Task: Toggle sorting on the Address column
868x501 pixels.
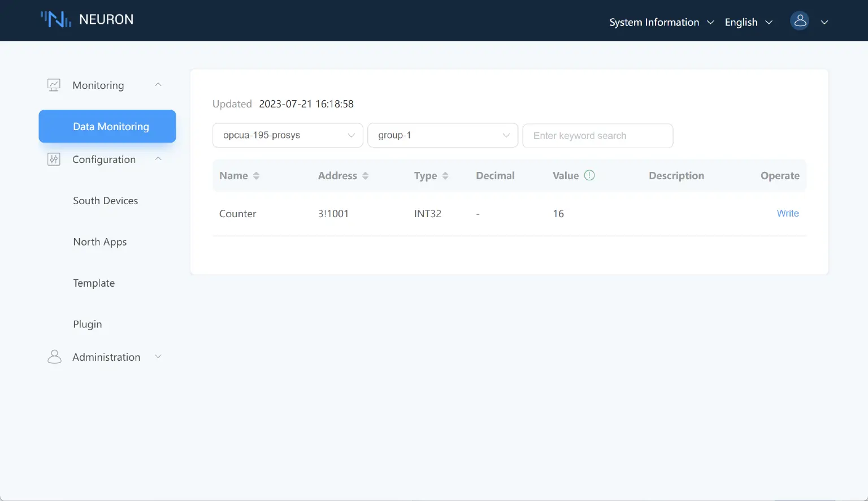Action: tap(365, 175)
